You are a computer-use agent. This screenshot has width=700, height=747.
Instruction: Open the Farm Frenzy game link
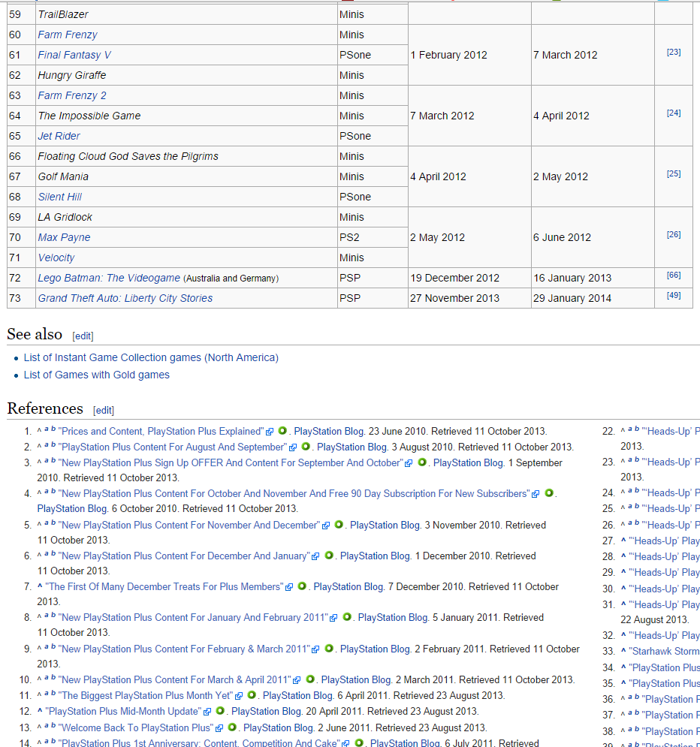click(x=68, y=35)
